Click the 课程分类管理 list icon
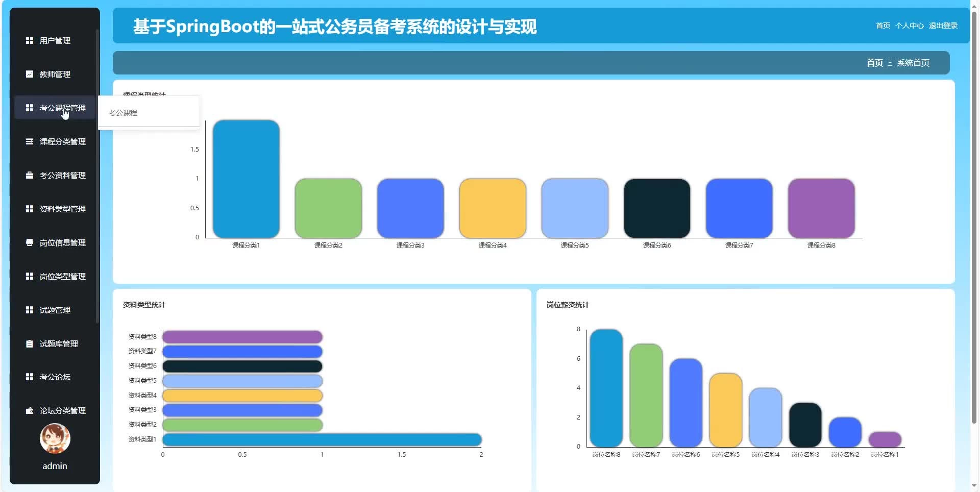The height and width of the screenshot is (492, 980). point(30,141)
